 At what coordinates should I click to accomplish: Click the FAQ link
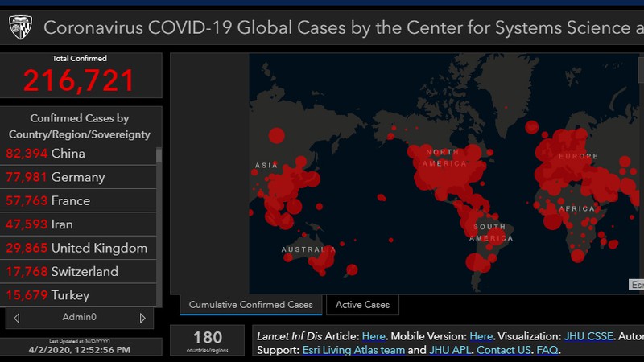547,350
